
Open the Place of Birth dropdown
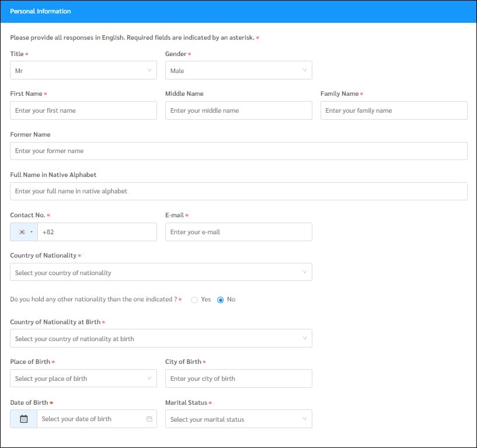pos(83,378)
